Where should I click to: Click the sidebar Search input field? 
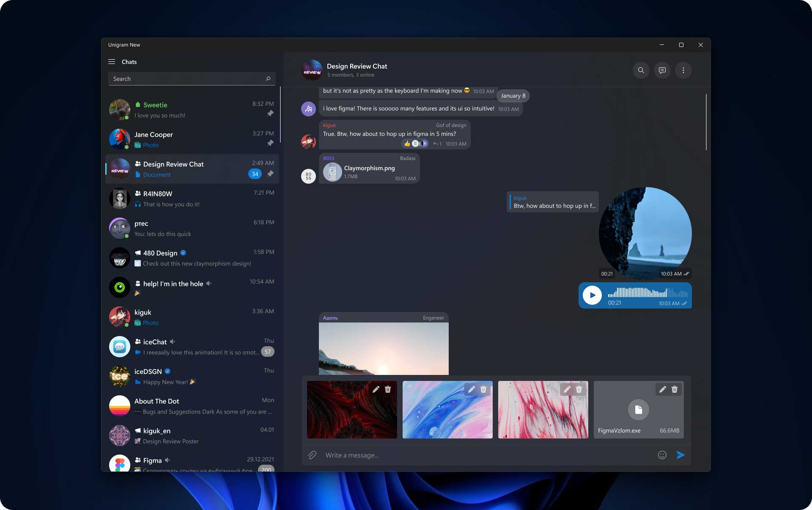tap(192, 79)
